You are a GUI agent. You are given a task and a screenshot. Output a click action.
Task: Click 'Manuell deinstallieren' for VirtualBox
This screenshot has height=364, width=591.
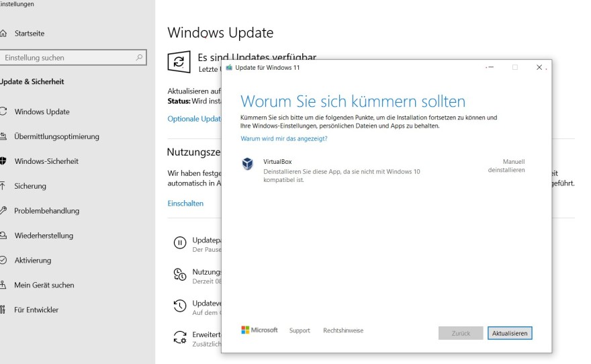(x=506, y=166)
